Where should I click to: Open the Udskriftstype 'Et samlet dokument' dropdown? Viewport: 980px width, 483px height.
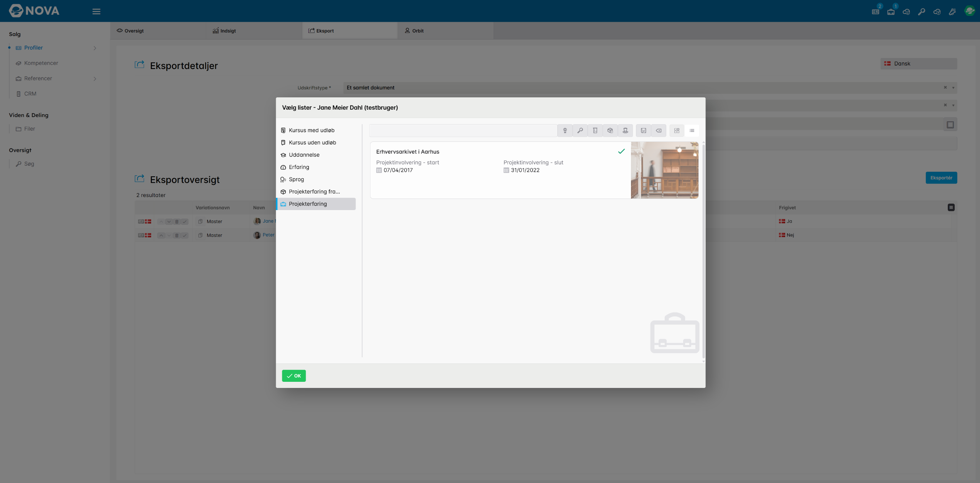[650, 88]
